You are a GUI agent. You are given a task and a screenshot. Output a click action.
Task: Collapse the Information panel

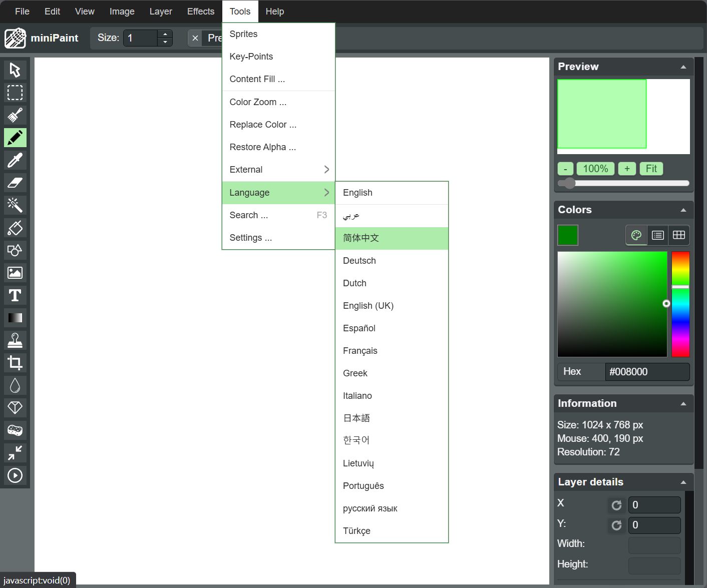pyautogui.click(x=683, y=404)
